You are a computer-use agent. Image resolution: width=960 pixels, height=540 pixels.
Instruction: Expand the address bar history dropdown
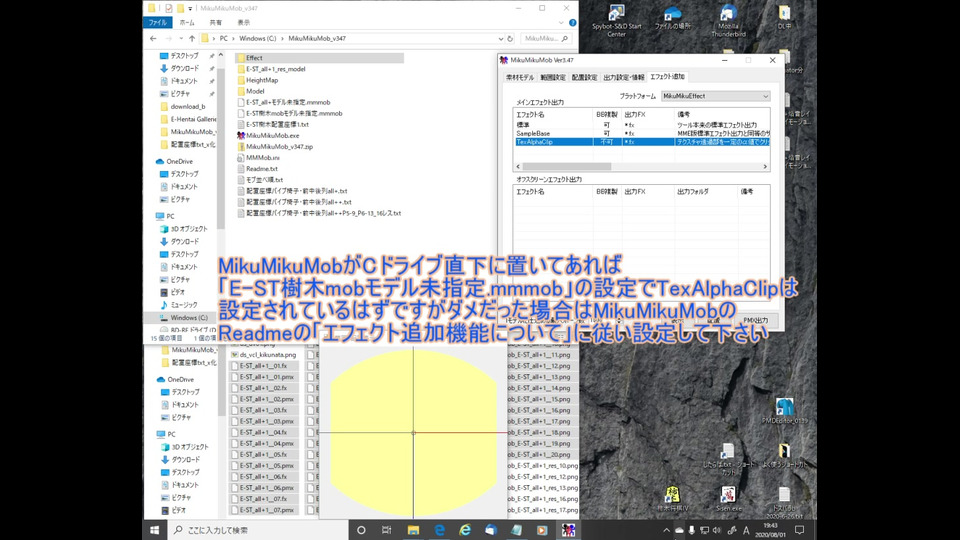click(x=501, y=38)
